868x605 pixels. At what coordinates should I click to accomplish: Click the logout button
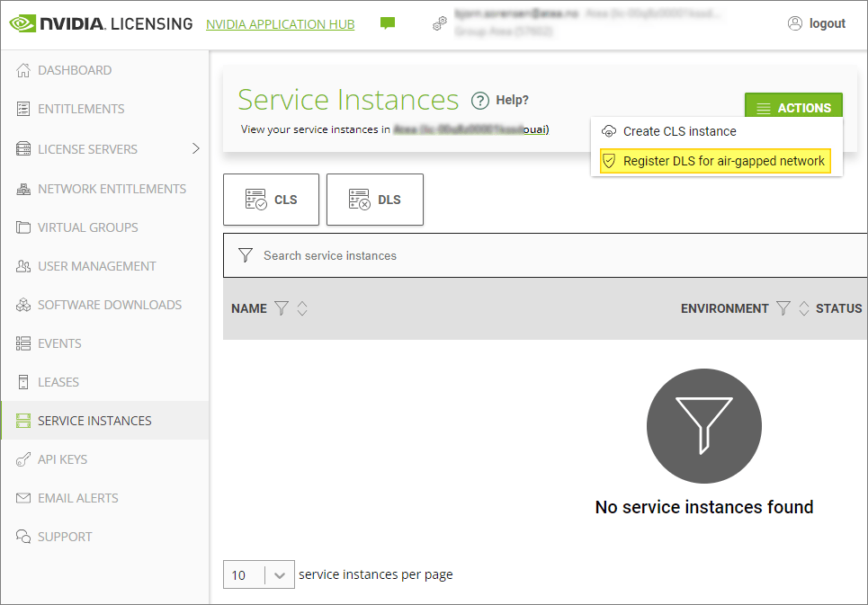point(817,23)
